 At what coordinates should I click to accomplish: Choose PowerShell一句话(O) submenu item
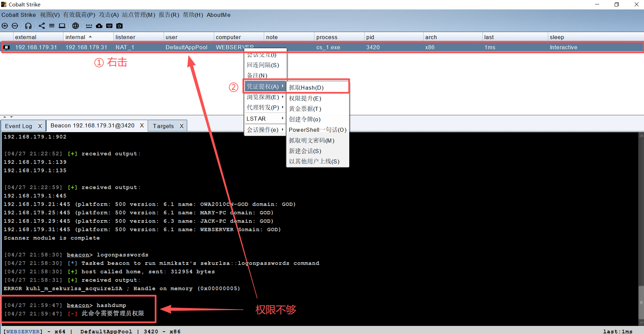pyautogui.click(x=317, y=130)
